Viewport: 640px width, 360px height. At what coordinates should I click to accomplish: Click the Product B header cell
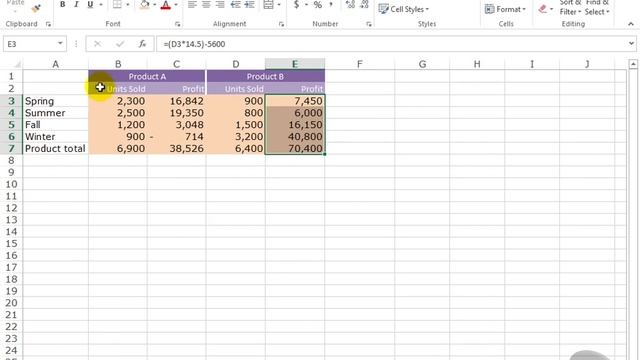[265, 76]
